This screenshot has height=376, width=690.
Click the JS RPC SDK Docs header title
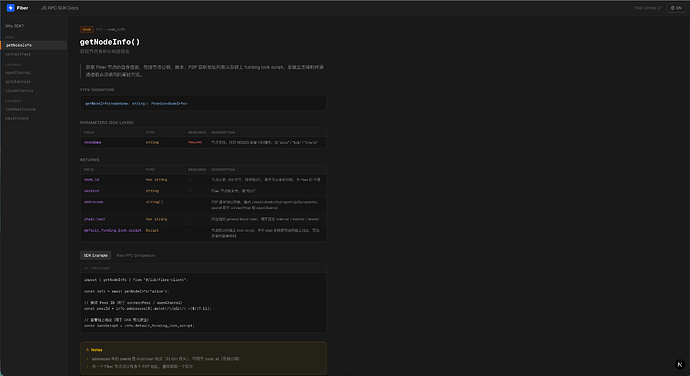click(59, 8)
